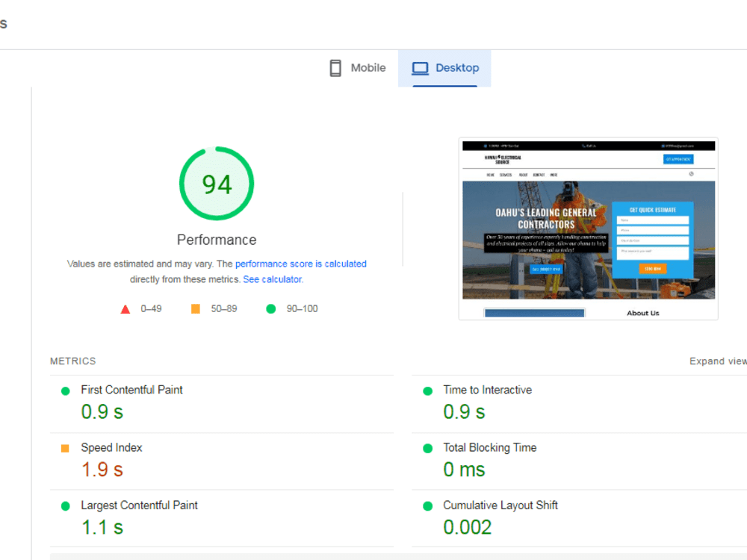Click the 50–89 legend range label

coord(224,309)
